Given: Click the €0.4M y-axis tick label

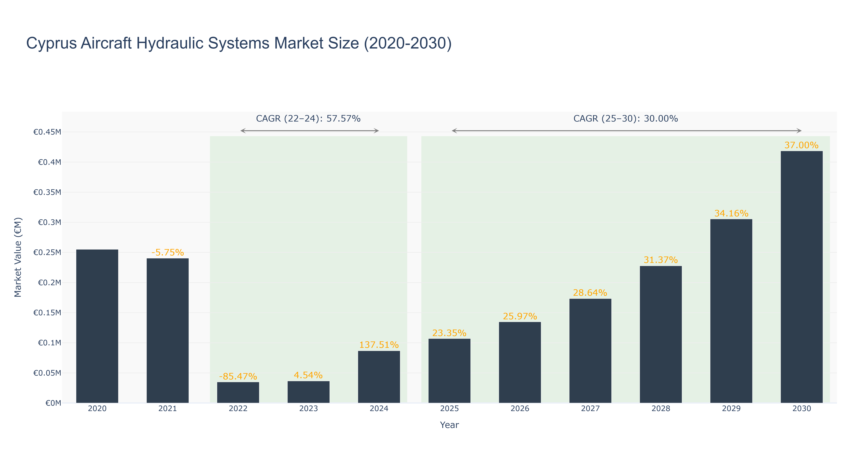Looking at the screenshot, I should 50,162.
